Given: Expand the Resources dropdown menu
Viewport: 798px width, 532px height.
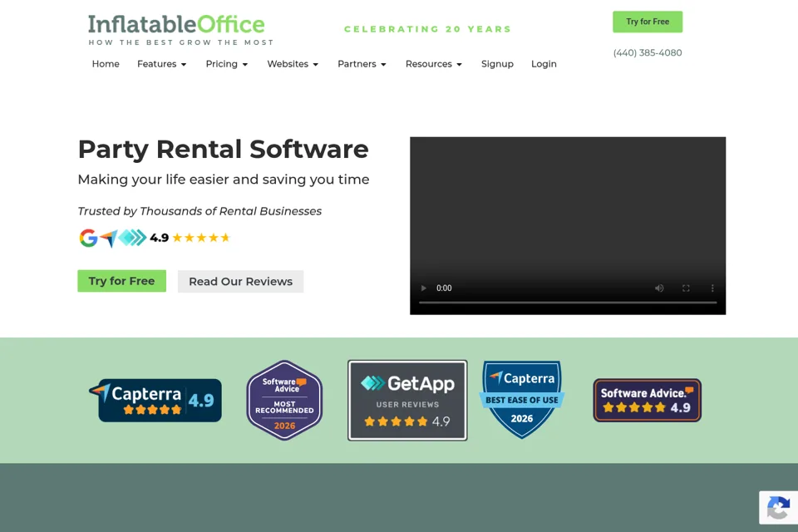Looking at the screenshot, I should pyautogui.click(x=434, y=64).
